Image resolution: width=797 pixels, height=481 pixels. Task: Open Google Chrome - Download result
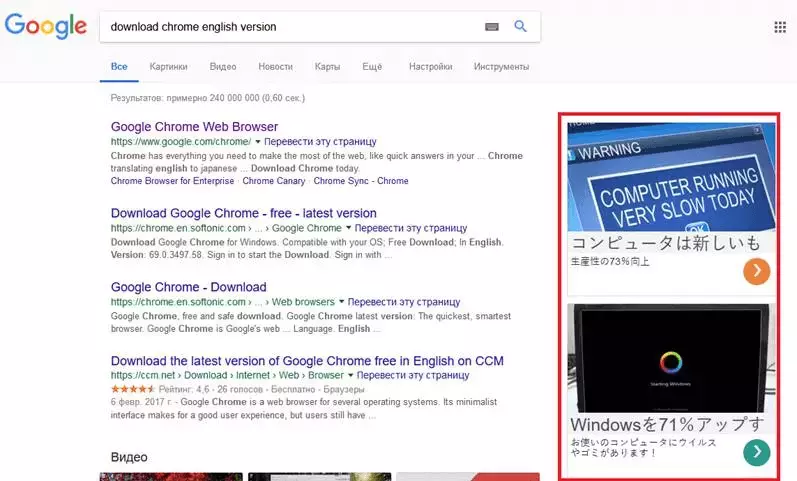click(x=189, y=287)
